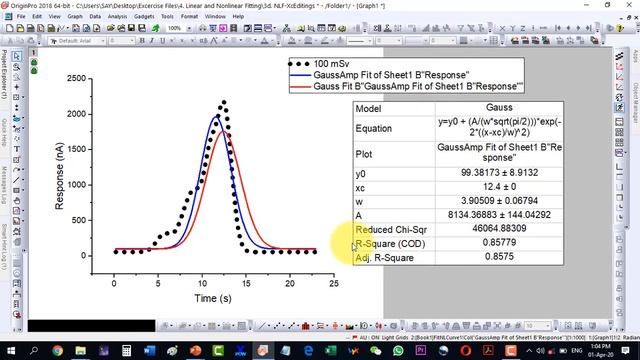The image size is (640, 360).
Task: Select the Text tool (T) in sidebar
Action: point(17,149)
